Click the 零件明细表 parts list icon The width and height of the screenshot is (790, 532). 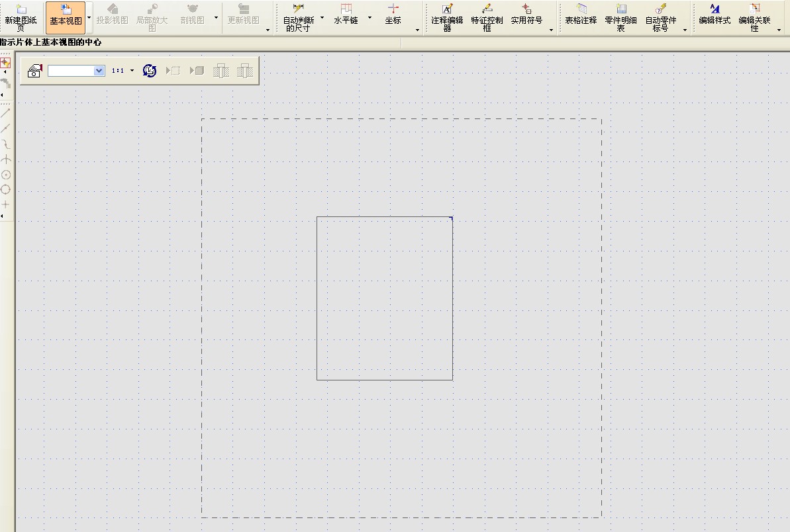pos(620,17)
